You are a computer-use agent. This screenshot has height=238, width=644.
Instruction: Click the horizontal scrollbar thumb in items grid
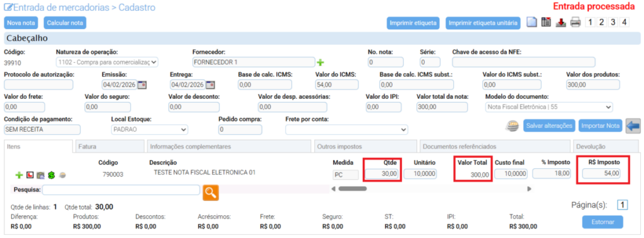click(x=352, y=189)
